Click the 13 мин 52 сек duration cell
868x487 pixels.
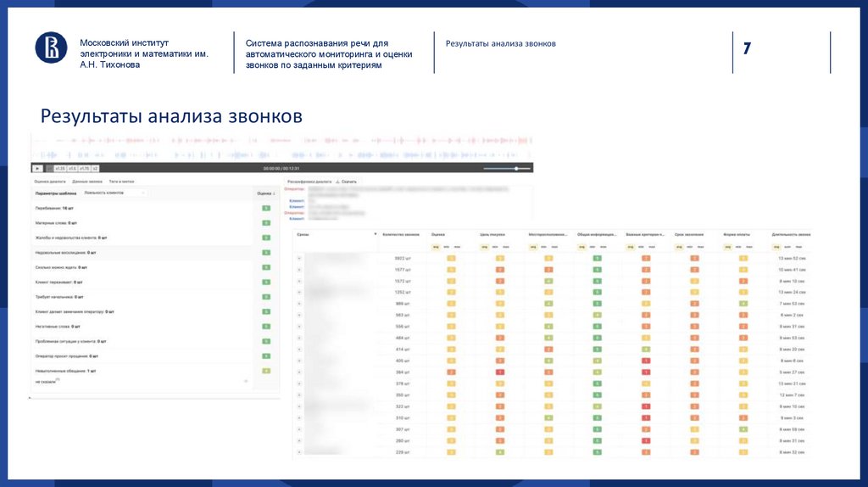(792, 258)
